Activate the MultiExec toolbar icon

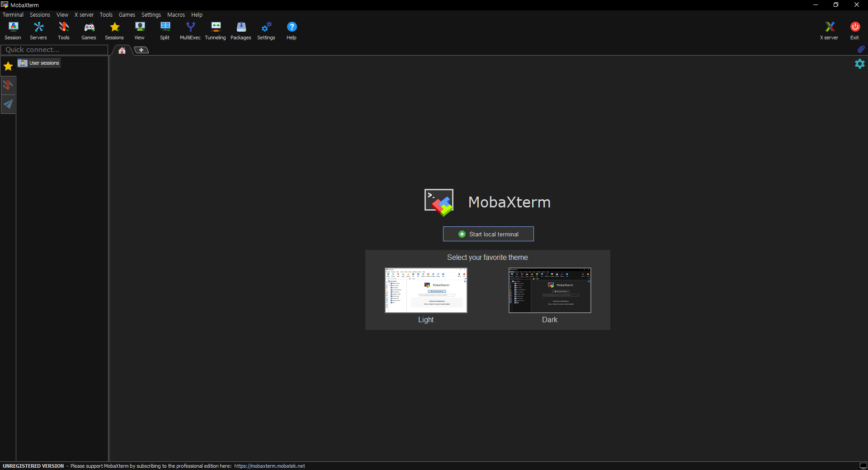[x=190, y=31]
